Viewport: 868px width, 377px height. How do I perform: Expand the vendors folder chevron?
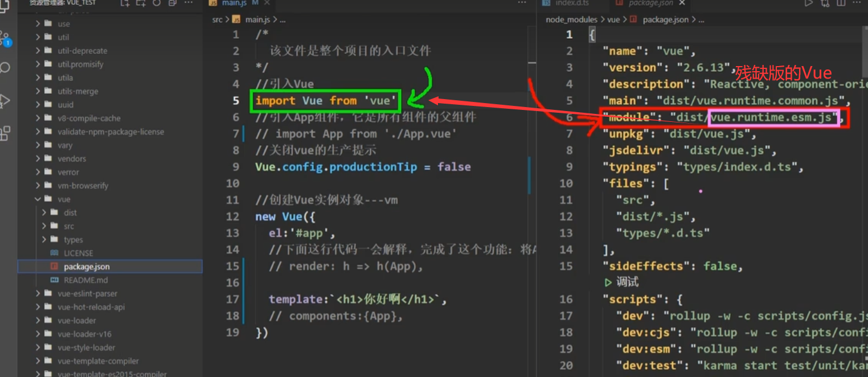[x=38, y=158]
